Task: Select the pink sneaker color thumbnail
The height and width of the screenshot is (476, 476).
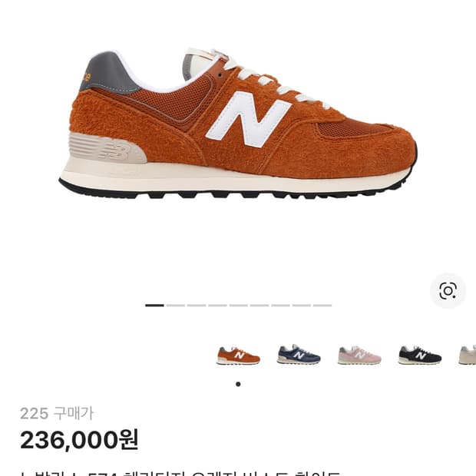Action: (x=359, y=355)
